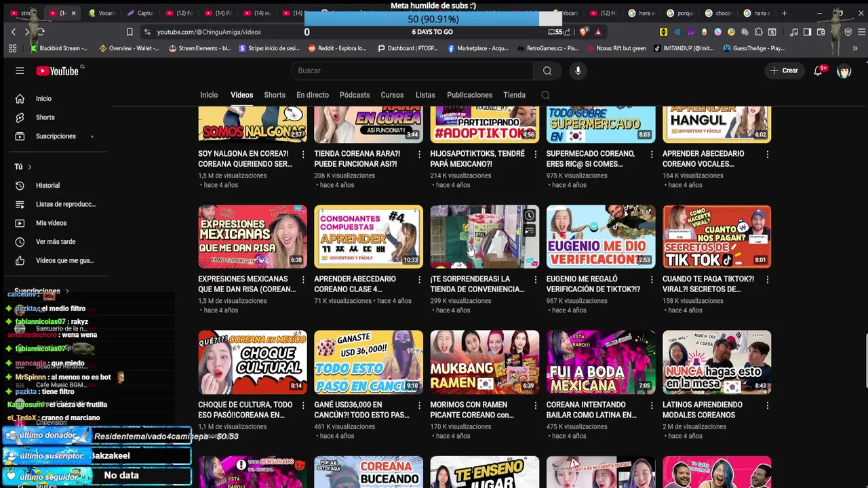
Task: Switch to the Shorts channel tab
Action: pyautogui.click(x=275, y=95)
